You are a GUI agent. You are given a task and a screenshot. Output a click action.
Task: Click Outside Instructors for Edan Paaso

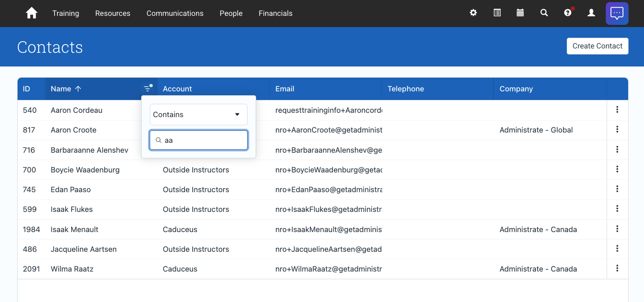(x=196, y=190)
